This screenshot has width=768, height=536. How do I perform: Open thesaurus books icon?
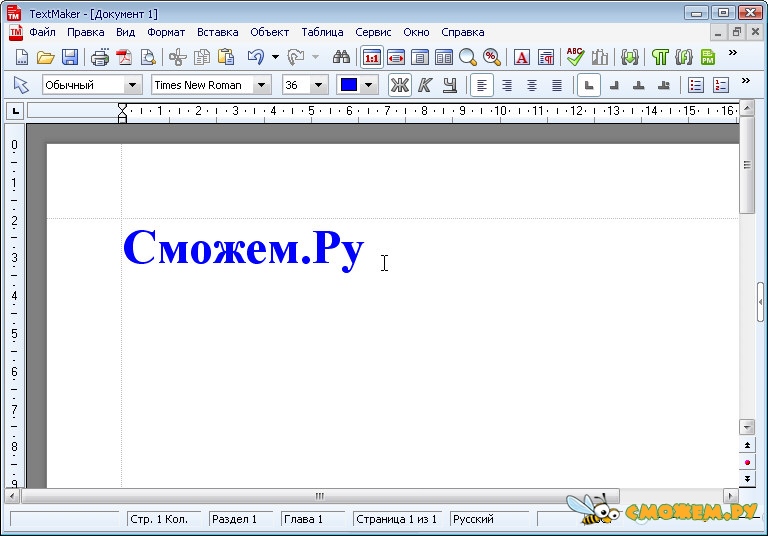[600, 57]
